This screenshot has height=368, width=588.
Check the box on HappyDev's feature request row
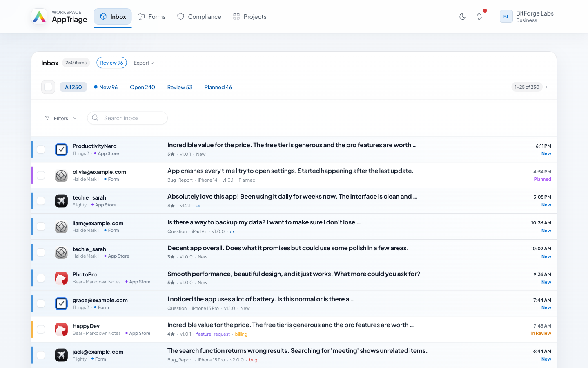[x=41, y=329]
